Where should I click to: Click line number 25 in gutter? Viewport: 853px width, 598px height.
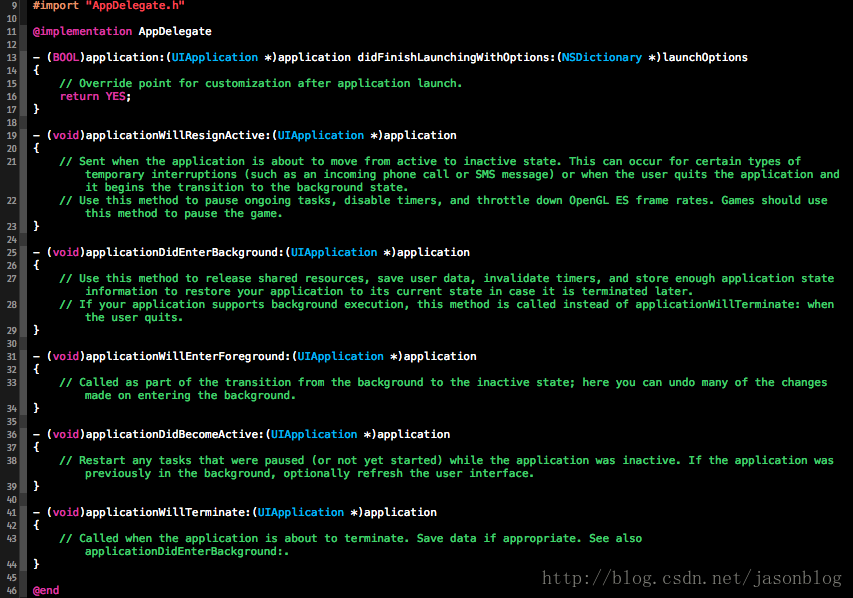pos(11,252)
